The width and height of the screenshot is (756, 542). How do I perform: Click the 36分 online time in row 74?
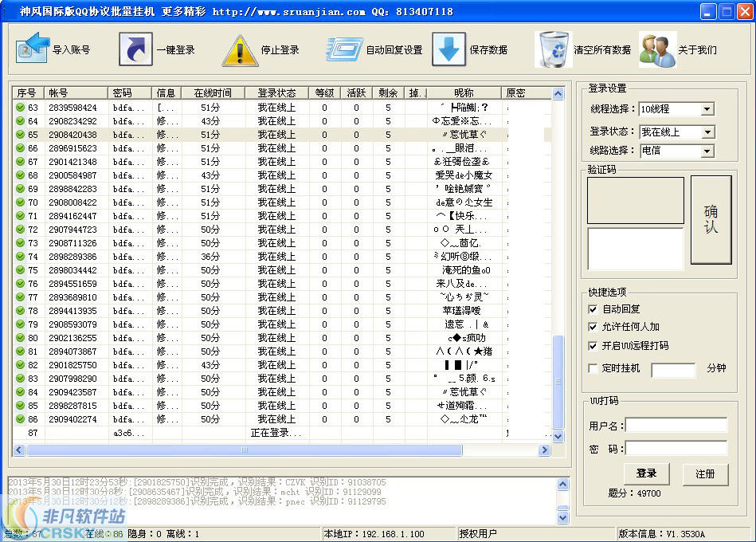click(210, 257)
